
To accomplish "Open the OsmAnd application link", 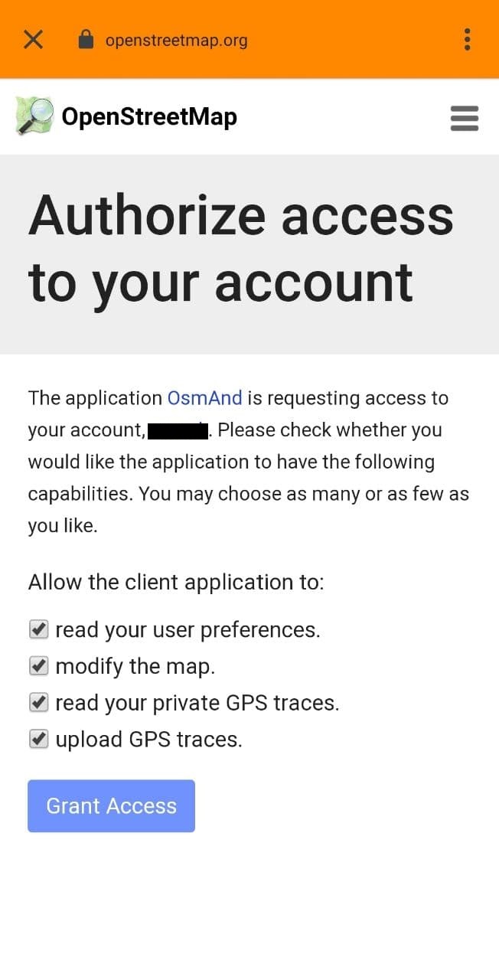I will 204,398.
